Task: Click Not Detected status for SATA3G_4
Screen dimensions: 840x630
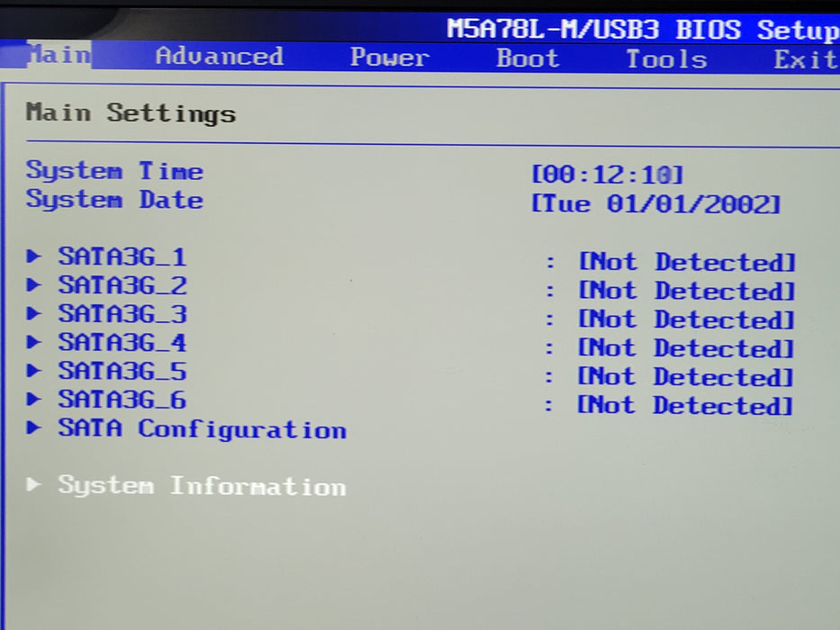Action: tap(686, 348)
